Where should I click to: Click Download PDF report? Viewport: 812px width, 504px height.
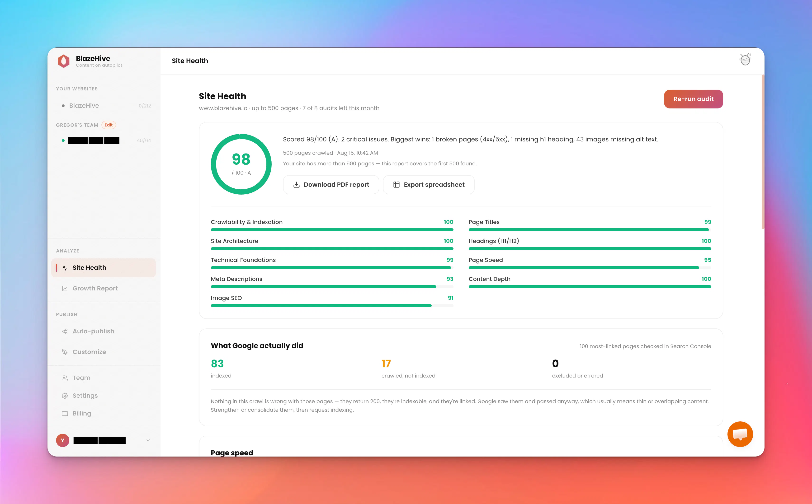(x=331, y=185)
